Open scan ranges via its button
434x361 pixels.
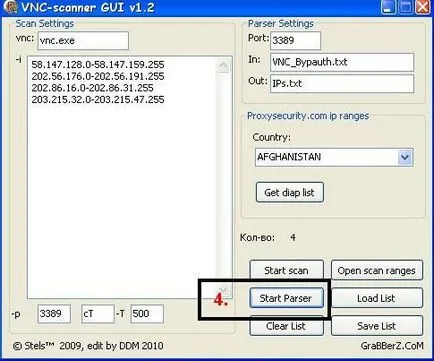(x=377, y=270)
